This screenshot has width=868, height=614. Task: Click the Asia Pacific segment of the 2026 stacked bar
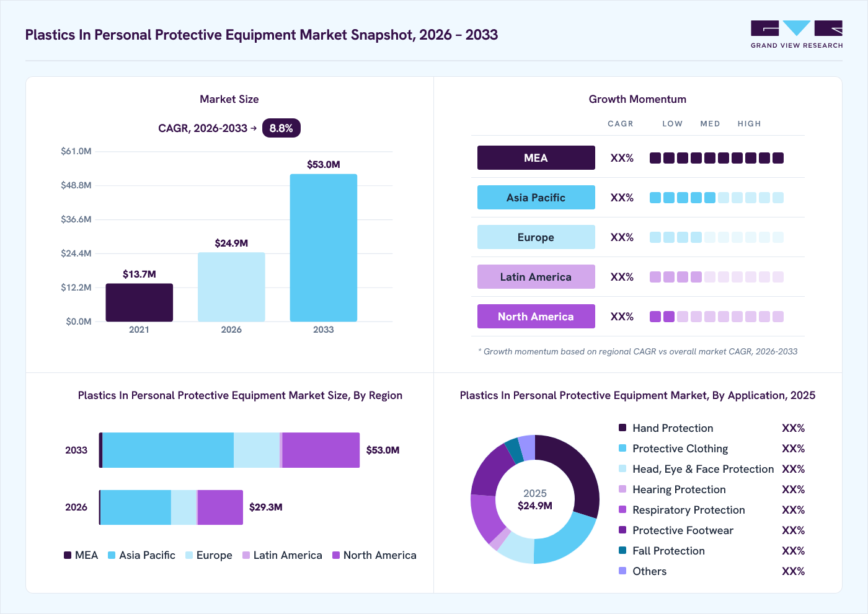[136, 507]
